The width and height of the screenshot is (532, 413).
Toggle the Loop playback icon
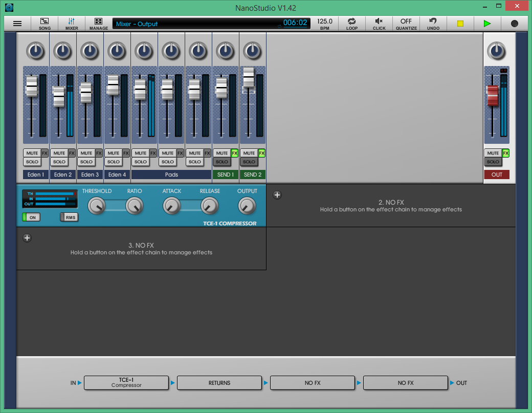coord(352,24)
